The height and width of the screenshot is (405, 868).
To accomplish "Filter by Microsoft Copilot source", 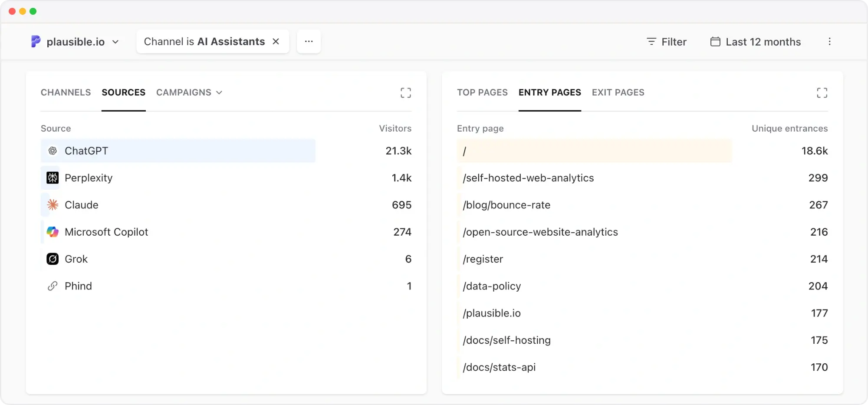I will tap(106, 232).
